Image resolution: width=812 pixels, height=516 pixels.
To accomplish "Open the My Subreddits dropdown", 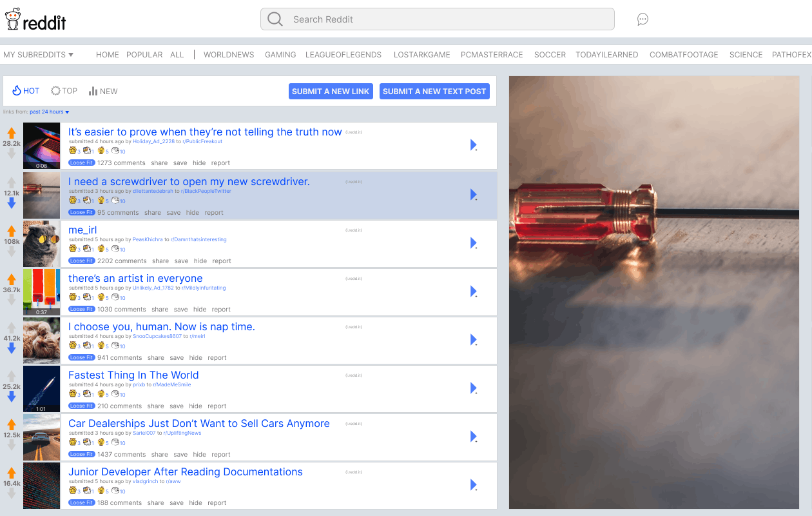I will coord(39,55).
